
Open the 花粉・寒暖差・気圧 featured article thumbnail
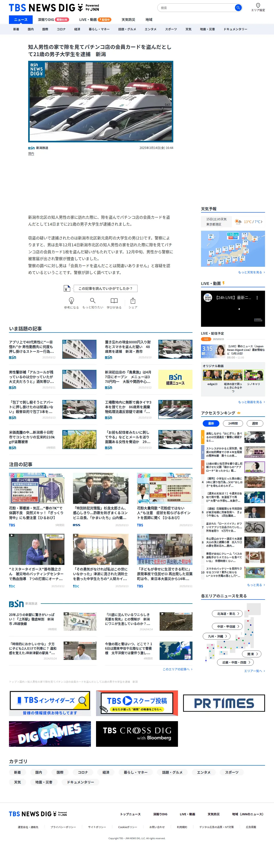tap(36, 488)
